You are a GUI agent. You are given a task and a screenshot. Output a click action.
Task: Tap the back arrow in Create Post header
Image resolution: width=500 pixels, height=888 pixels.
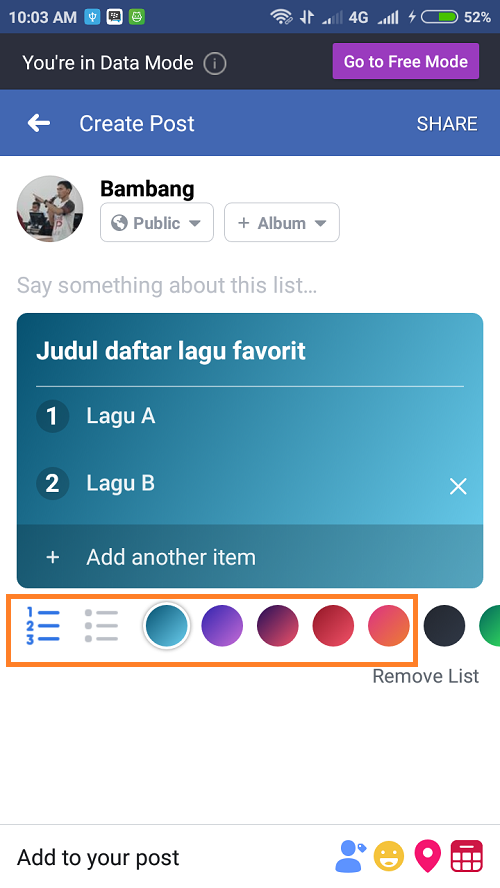[39, 123]
